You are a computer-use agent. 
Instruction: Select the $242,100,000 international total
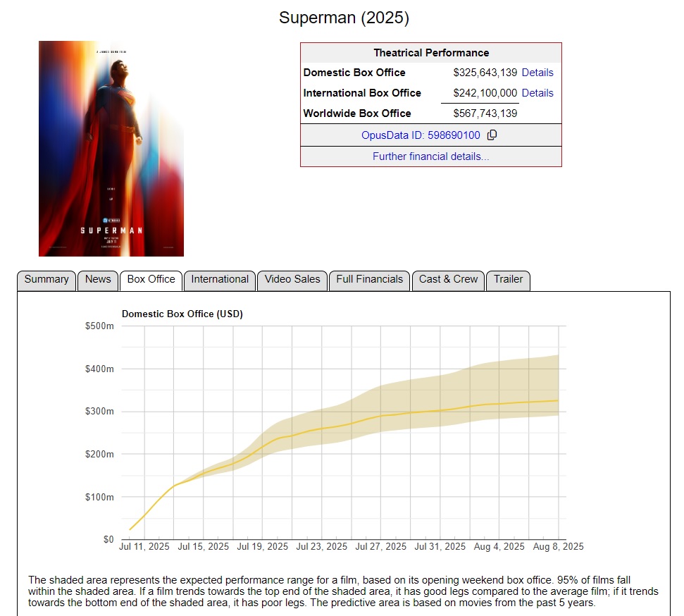485,93
